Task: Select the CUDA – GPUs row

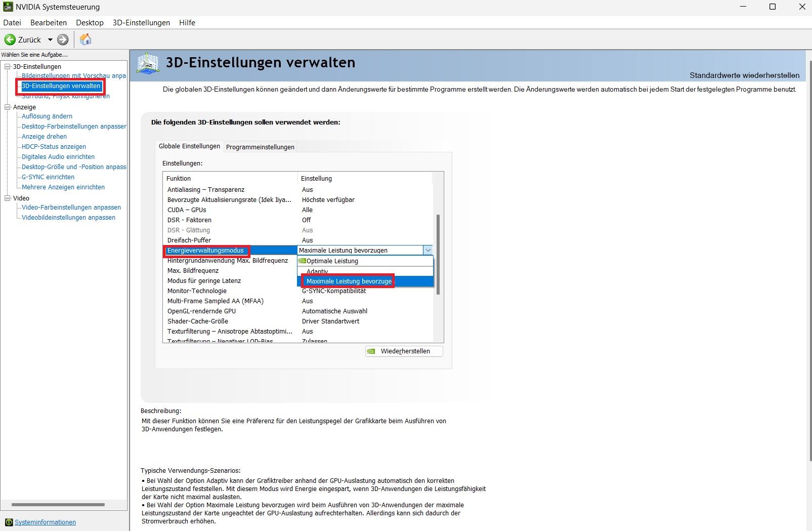Action: [x=298, y=210]
